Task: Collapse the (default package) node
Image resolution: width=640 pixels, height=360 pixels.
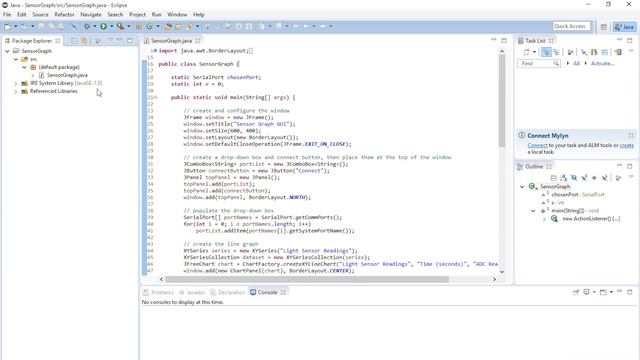Action: coord(24,67)
